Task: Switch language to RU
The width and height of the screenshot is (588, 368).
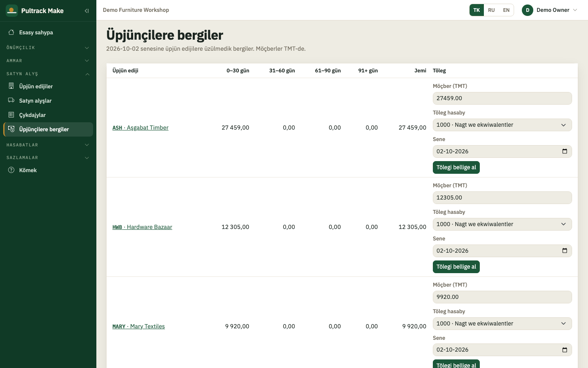Action: tap(491, 10)
